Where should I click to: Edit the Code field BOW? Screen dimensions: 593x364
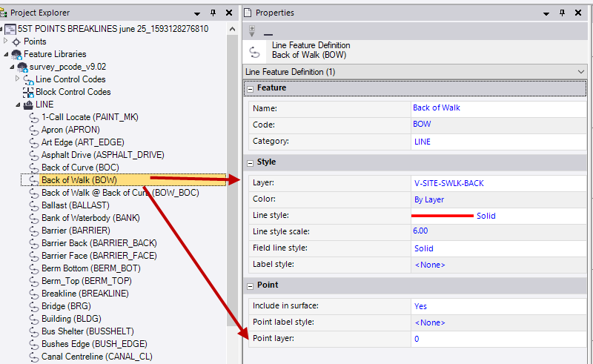pos(422,124)
